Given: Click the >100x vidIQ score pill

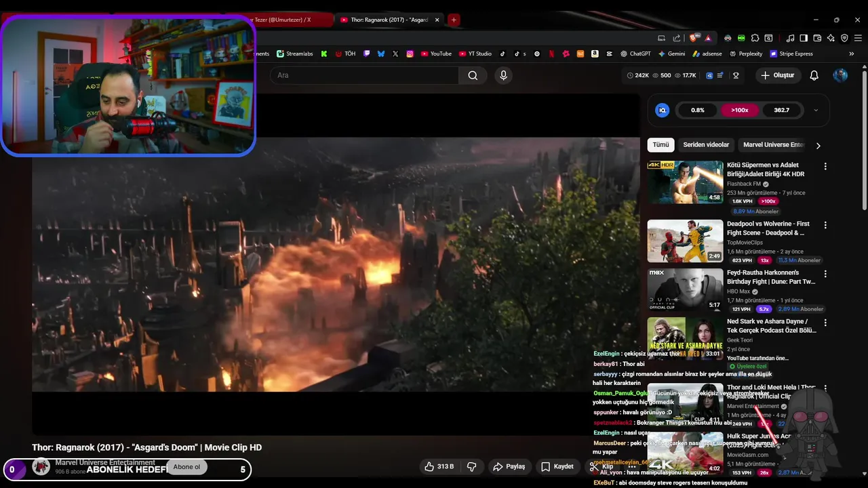Looking at the screenshot, I should pyautogui.click(x=740, y=110).
